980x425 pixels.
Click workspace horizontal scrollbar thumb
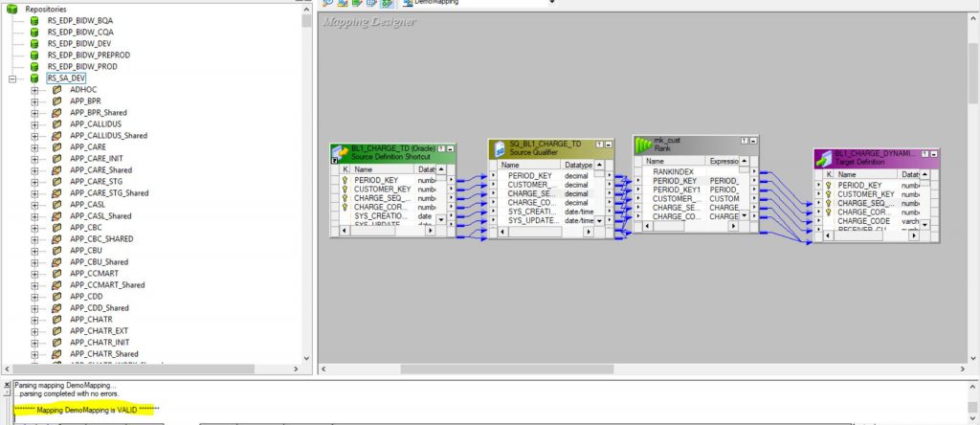coord(507,369)
